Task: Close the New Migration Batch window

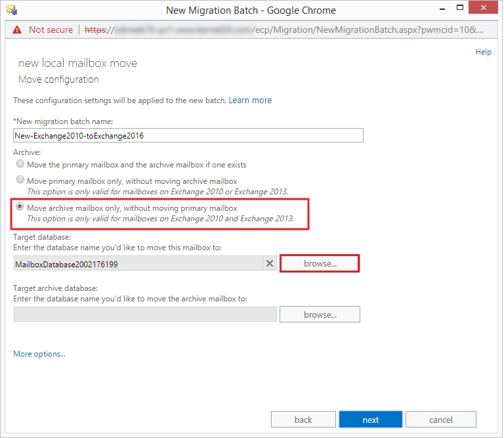Action: [484, 8]
